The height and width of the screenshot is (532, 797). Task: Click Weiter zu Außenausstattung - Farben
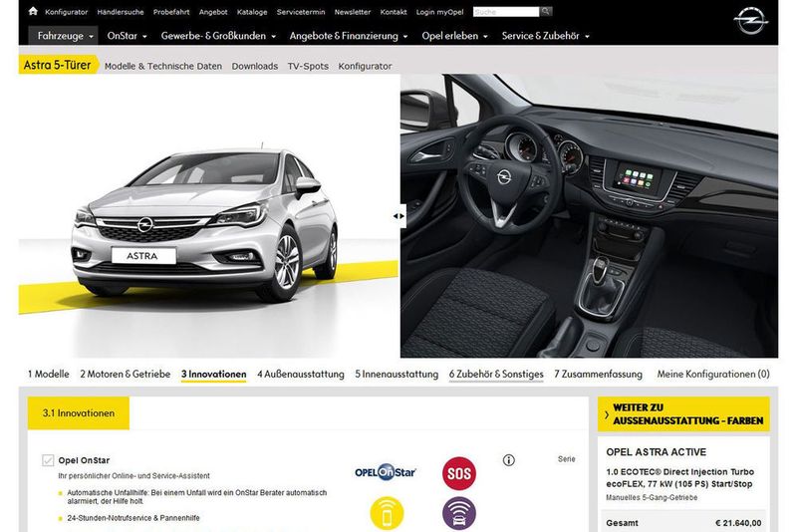(x=683, y=414)
